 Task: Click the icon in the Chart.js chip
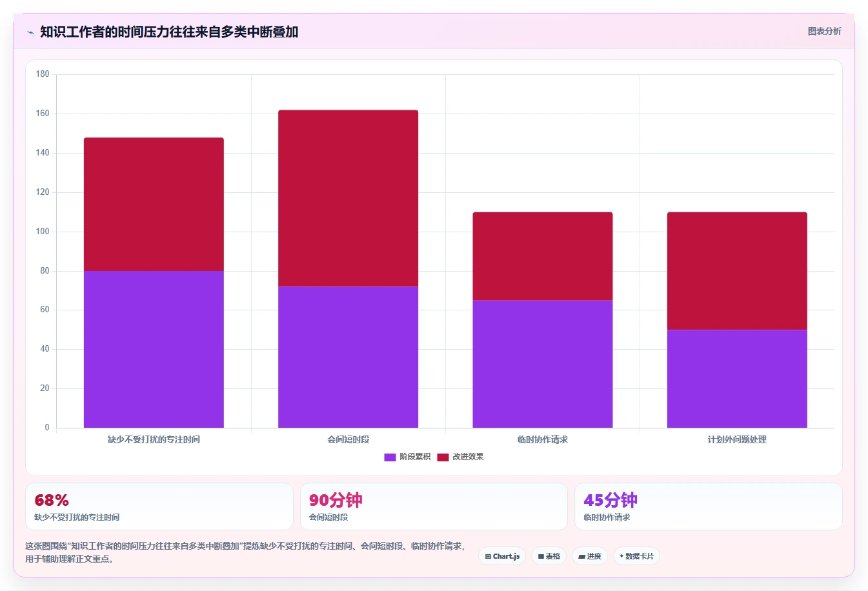[x=488, y=556]
